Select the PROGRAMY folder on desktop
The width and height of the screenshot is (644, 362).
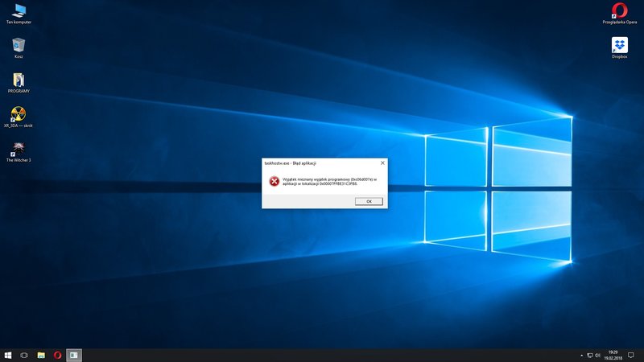click(x=19, y=80)
